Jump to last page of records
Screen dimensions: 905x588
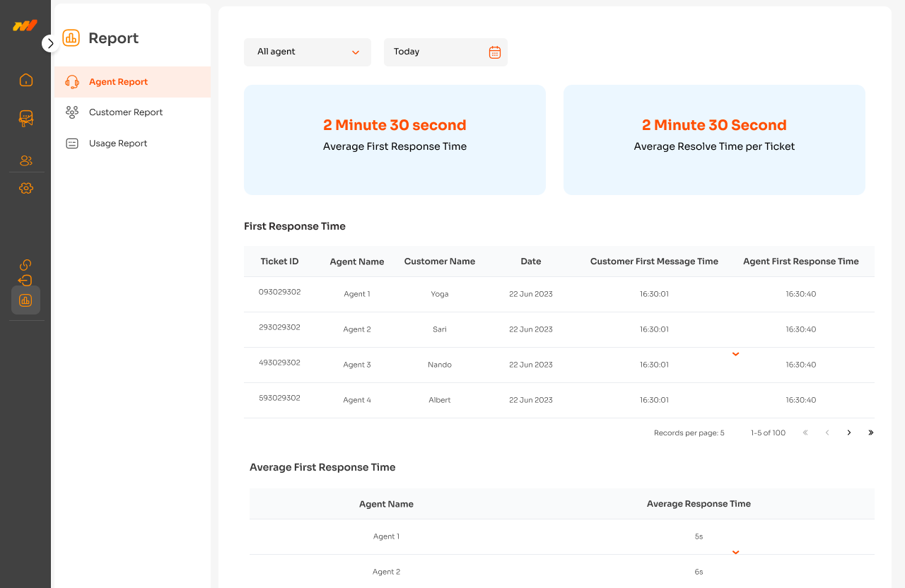click(871, 433)
